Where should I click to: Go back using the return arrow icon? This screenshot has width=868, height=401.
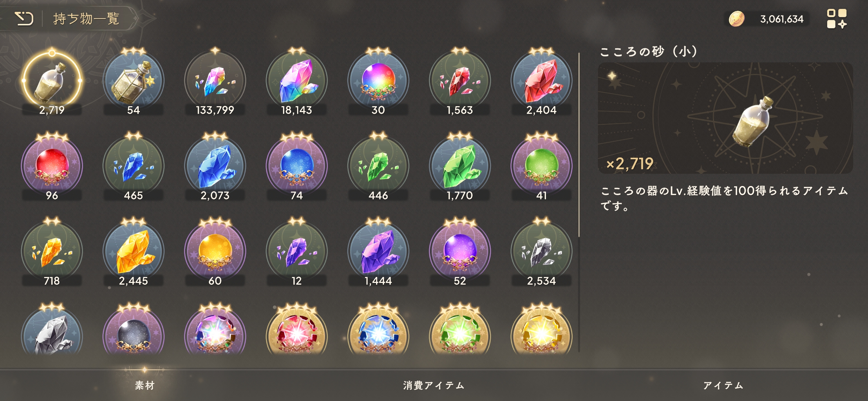click(x=24, y=19)
